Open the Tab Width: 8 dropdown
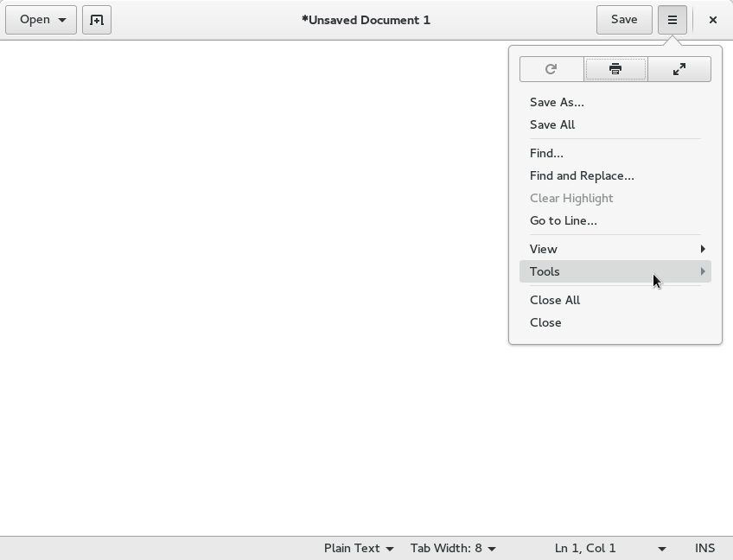 453,548
